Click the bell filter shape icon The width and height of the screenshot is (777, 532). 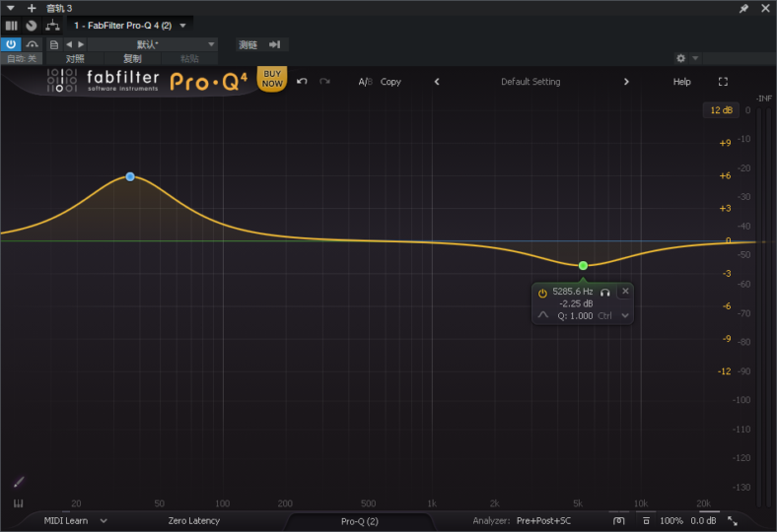(x=542, y=315)
